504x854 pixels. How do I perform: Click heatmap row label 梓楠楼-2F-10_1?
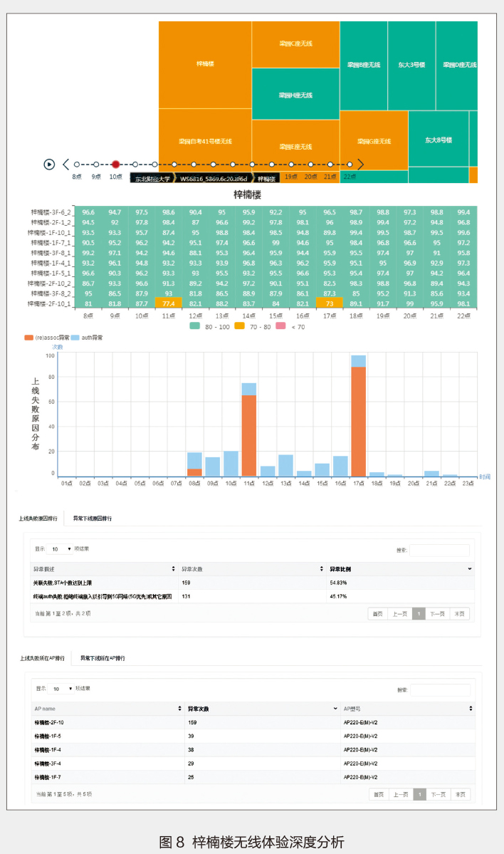pos(50,304)
